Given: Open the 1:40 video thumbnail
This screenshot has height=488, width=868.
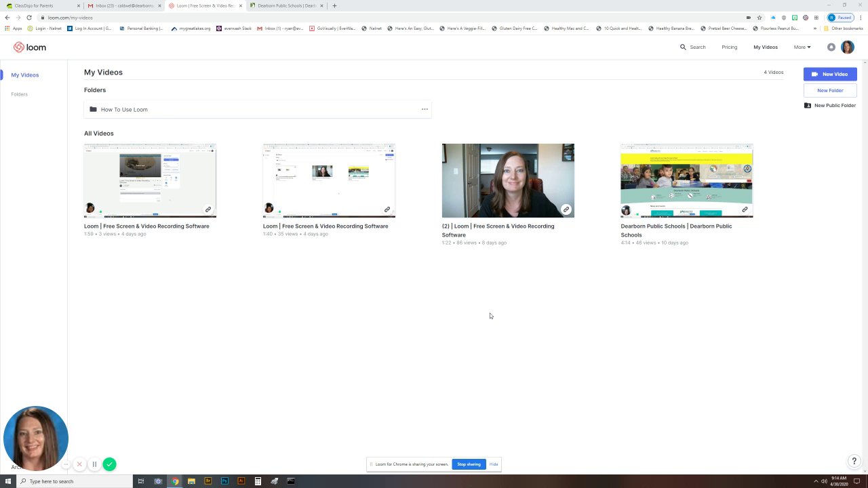Looking at the screenshot, I should 329,181.
